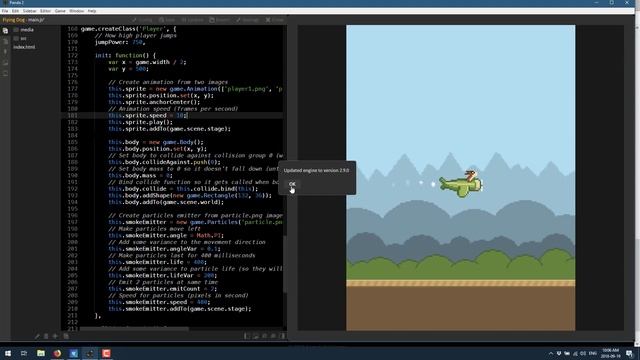
Task: Click the pencil icon below the sidebar
Action: (x=37, y=336)
